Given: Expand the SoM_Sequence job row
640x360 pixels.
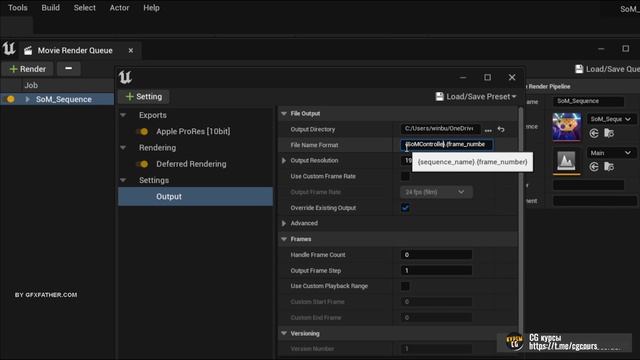Looking at the screenshot, I should pos(27,99).
